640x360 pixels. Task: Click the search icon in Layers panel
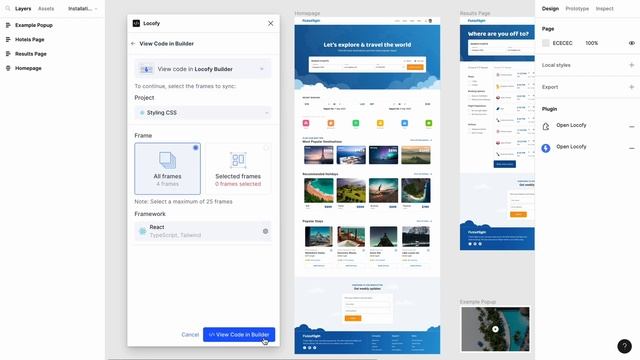[8, 8]
